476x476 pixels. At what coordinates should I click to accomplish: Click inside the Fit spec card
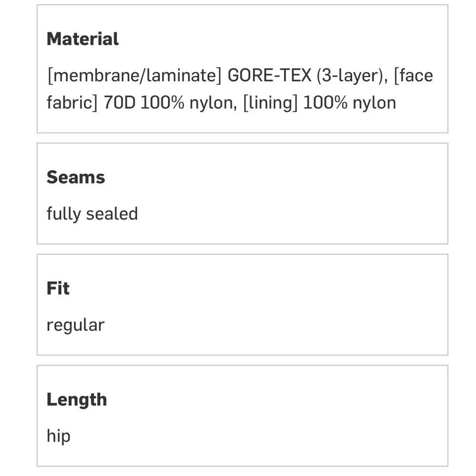point(243,305)
